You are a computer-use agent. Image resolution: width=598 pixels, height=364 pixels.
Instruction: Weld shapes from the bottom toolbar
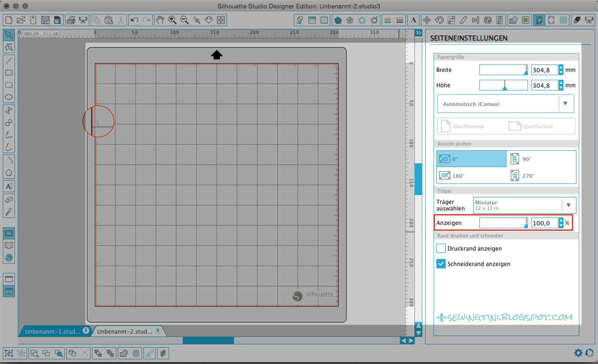click(124, 353)
